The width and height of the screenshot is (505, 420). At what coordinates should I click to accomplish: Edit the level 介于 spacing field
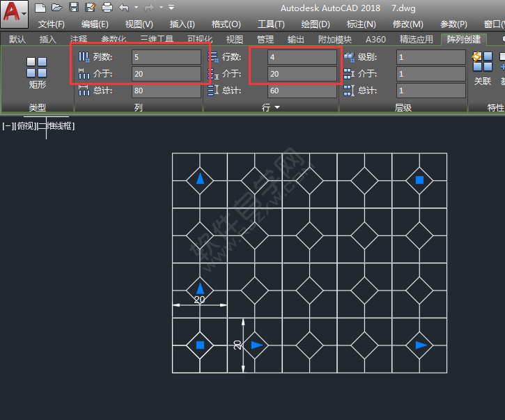click(x=431, y=74)
